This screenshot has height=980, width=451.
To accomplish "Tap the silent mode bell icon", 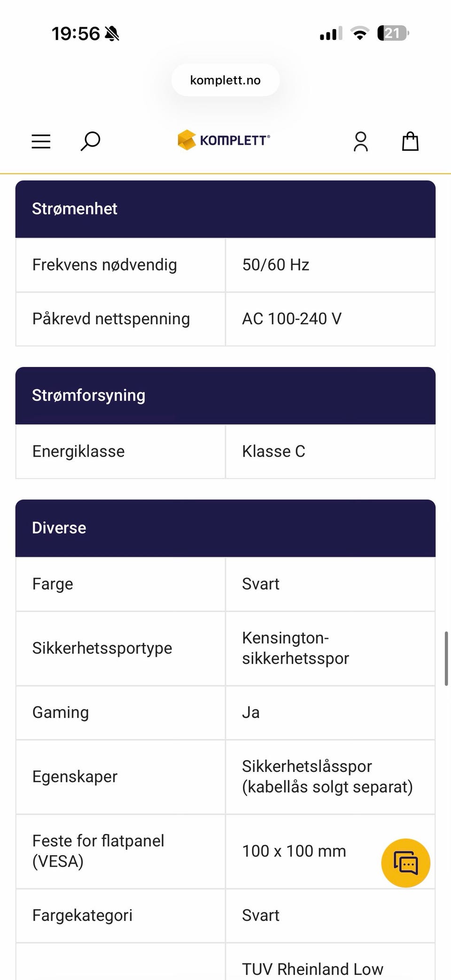I will 112,34.
